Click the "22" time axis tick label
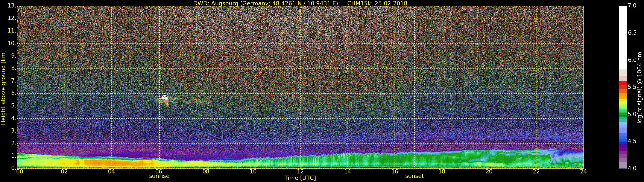Image resolution: width=644 pixels, height=182 pixels. point(536,171)
